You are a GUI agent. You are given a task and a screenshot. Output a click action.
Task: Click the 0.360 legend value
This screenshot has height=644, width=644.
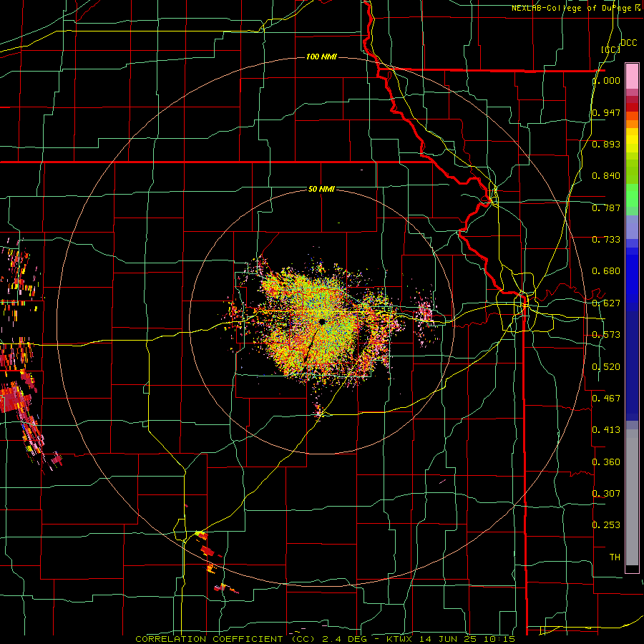[x=606, y=462]
